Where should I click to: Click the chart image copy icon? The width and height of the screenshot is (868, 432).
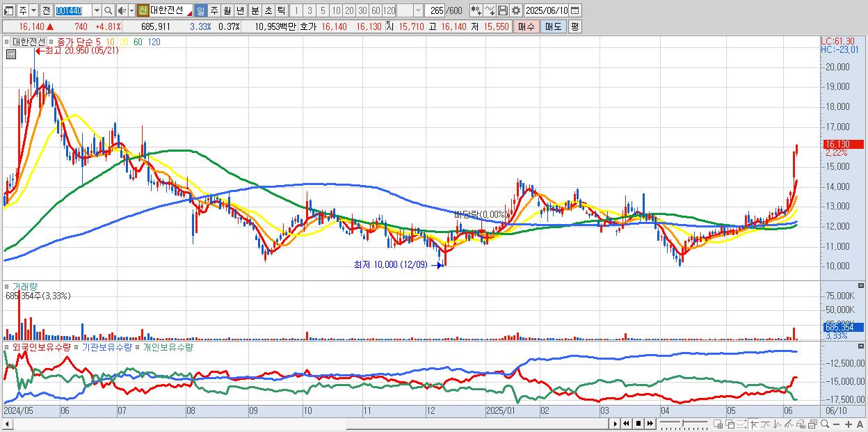tap(812, 424)
